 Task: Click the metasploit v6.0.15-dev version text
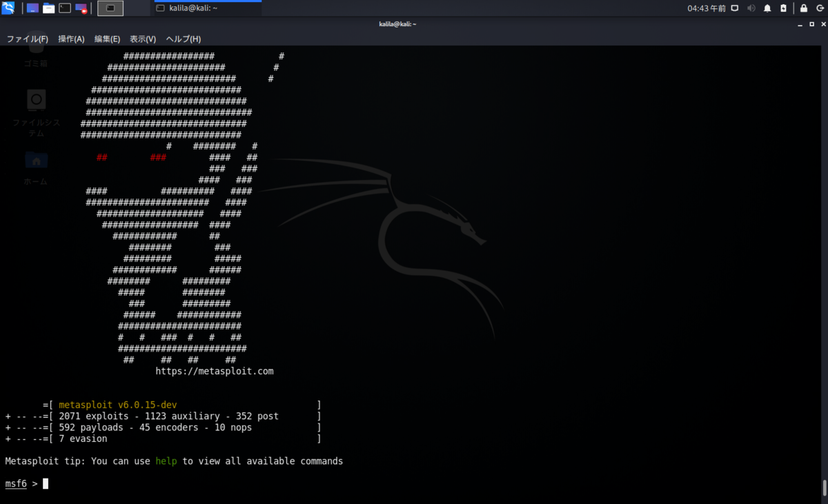point(118,405)
